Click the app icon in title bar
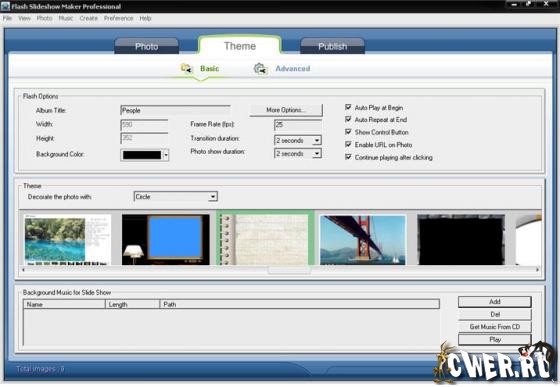The width and height of the screenshot is (560, 387). [5, 6]
